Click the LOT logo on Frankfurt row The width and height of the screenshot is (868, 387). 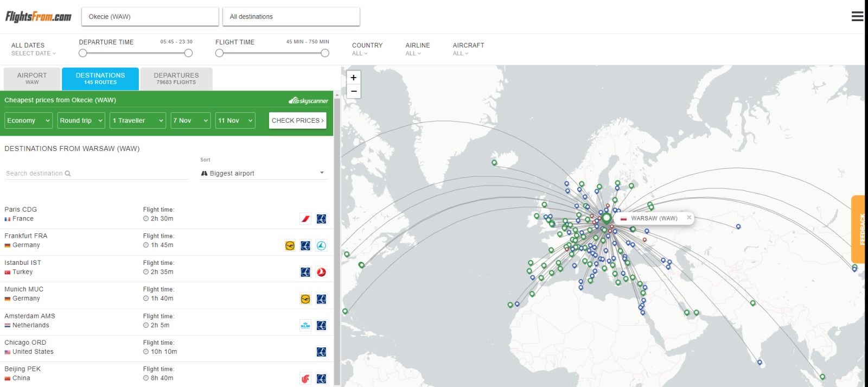click(x=305, y=245)
